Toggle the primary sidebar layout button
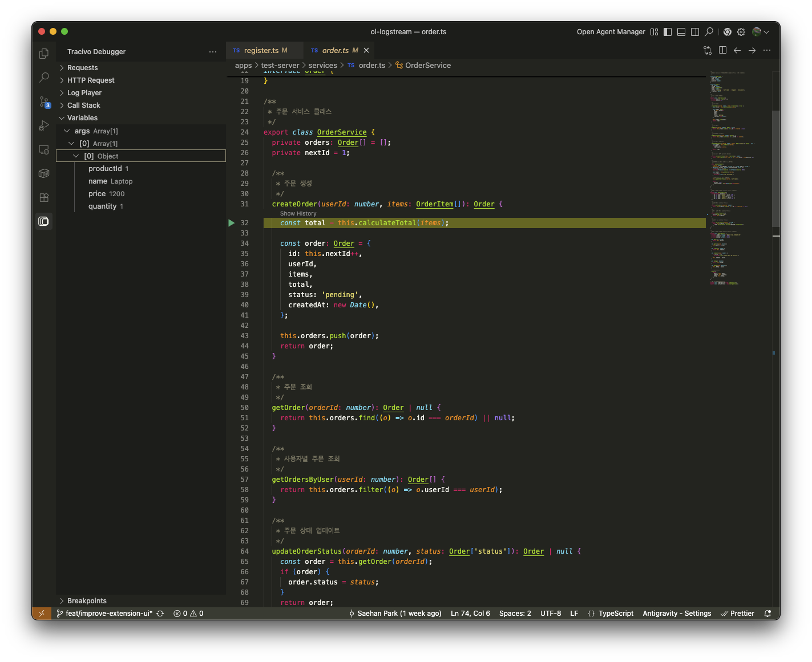The width and height of the screenshot is (812, 662). [668, 32]
